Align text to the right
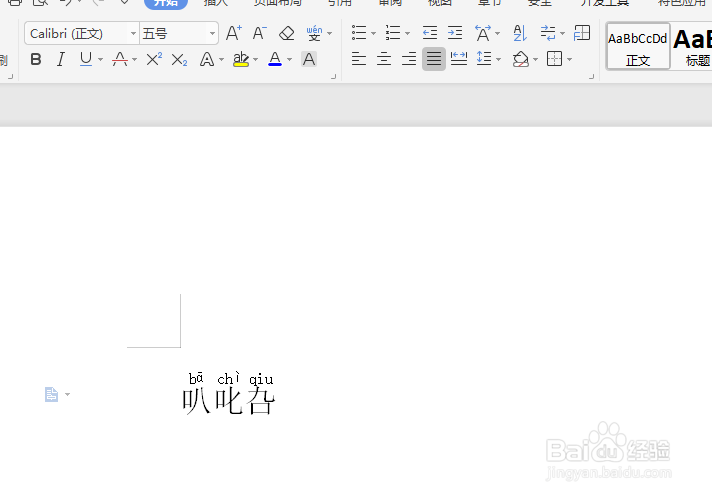The height and width of the screenshot is (498, 712). 409,59
